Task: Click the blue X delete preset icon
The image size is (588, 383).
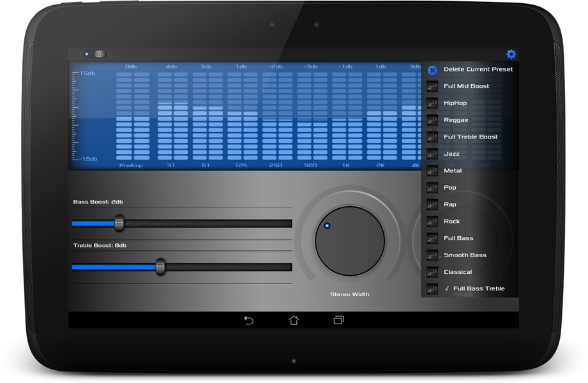Action: 432,70
